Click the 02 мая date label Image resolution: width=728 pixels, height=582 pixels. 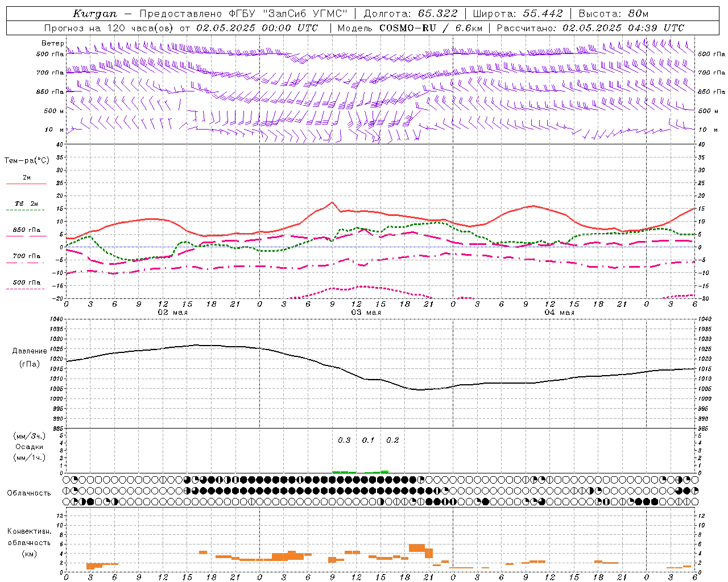[x=172, y=313]
